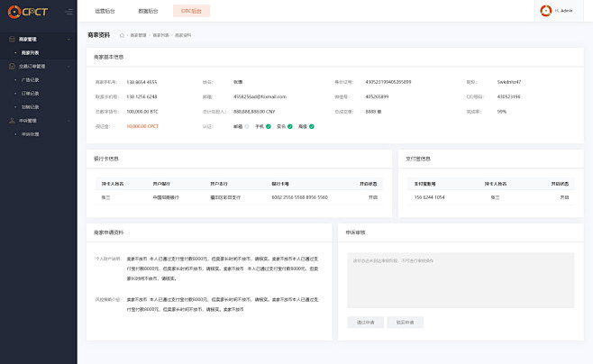Click the 支付宝账号 column header
This screenshot has width=593, height=364.
(424, 184)
